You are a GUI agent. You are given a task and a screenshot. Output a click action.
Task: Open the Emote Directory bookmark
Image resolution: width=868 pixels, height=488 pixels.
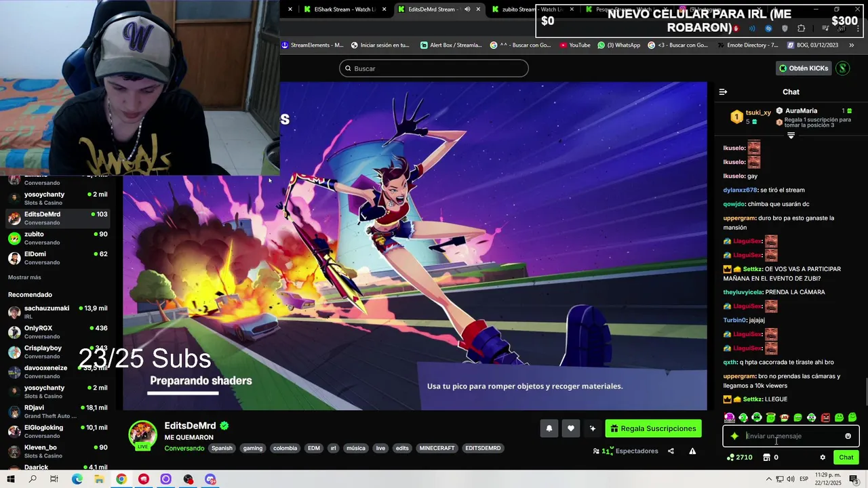click(x=747, y=45)
